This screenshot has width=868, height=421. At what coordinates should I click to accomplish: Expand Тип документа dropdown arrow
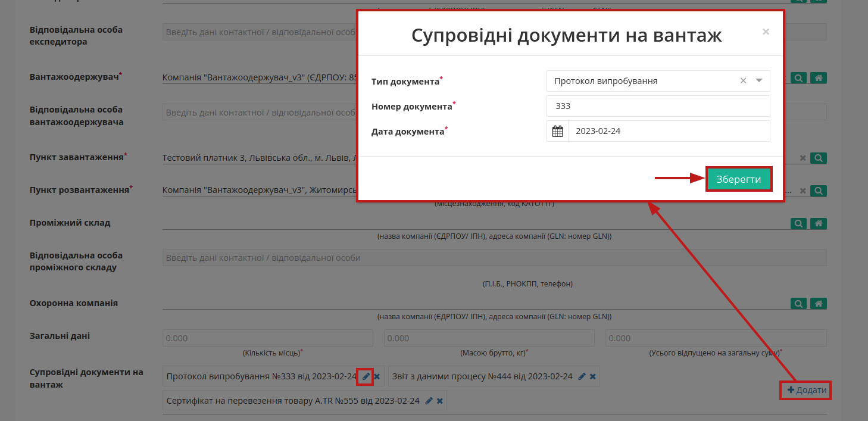tap(759, 81)
